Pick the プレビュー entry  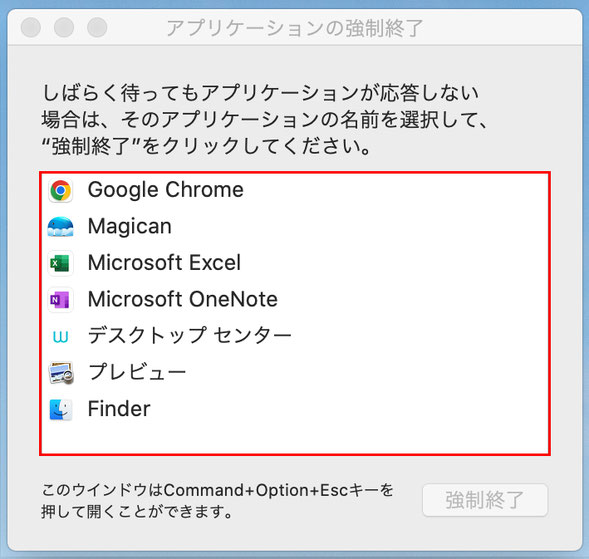[295, 372]
